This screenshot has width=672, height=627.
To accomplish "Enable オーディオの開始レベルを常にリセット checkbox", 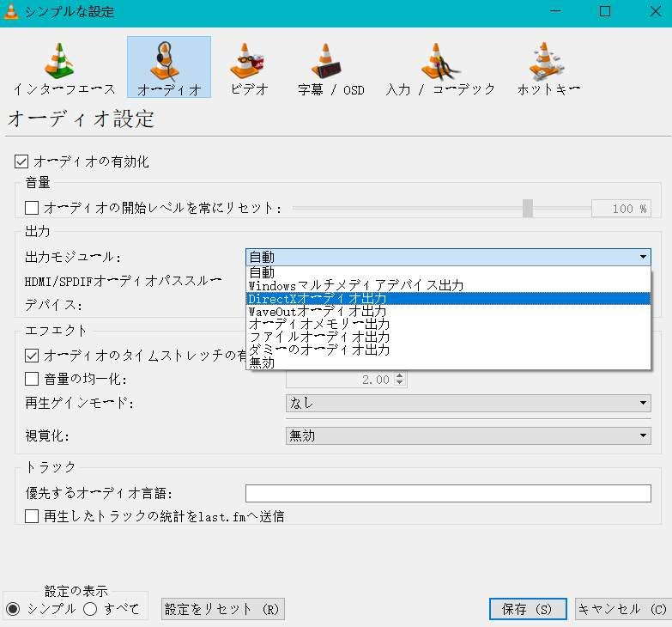I will [x=32, y=208].
